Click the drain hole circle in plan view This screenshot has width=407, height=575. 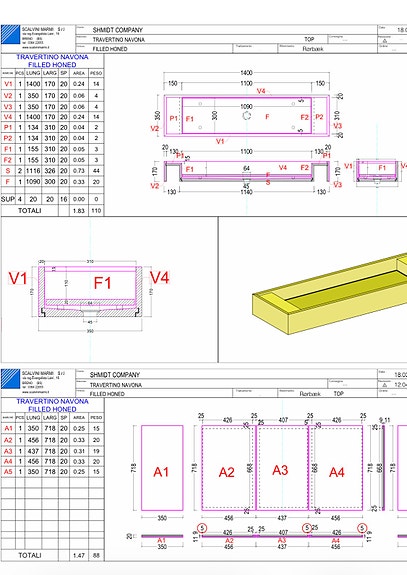[247, 116]
